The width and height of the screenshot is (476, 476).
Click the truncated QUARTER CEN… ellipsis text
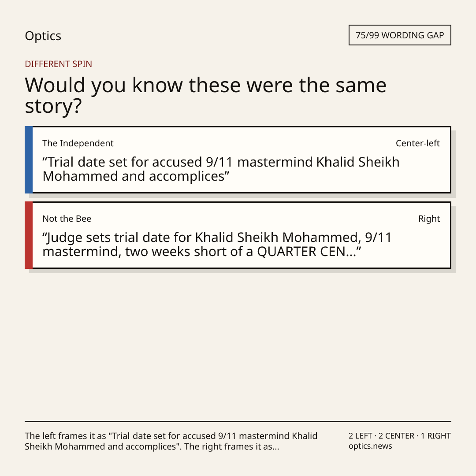(x=309, y=252)
